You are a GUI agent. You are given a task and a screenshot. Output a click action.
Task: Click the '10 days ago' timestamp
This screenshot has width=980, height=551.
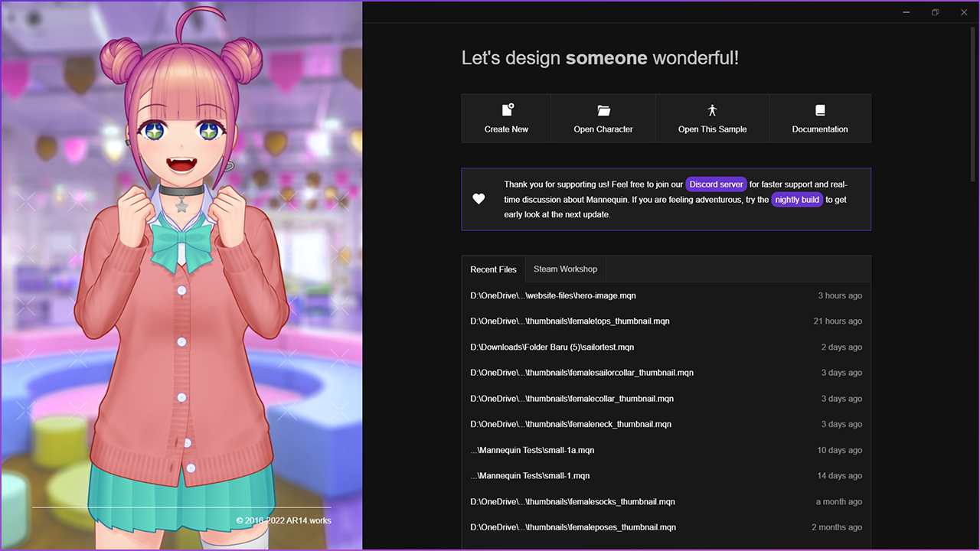click(839, 450)
